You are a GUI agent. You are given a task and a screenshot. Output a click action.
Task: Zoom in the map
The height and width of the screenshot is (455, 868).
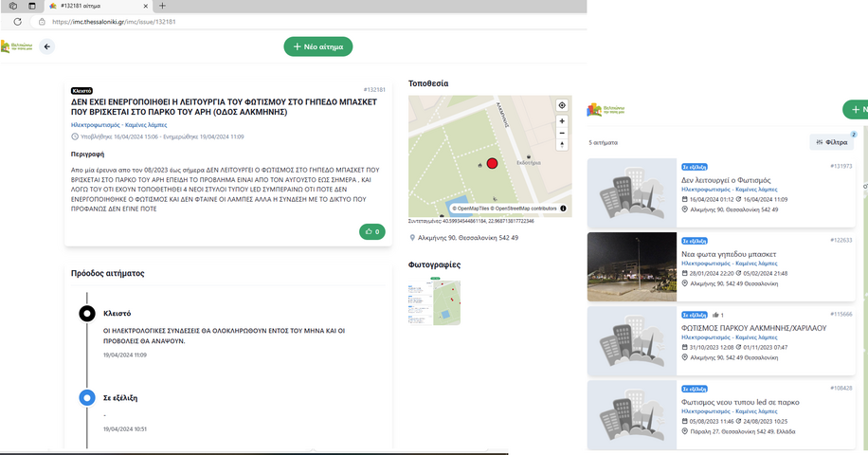tap(562, 121)
